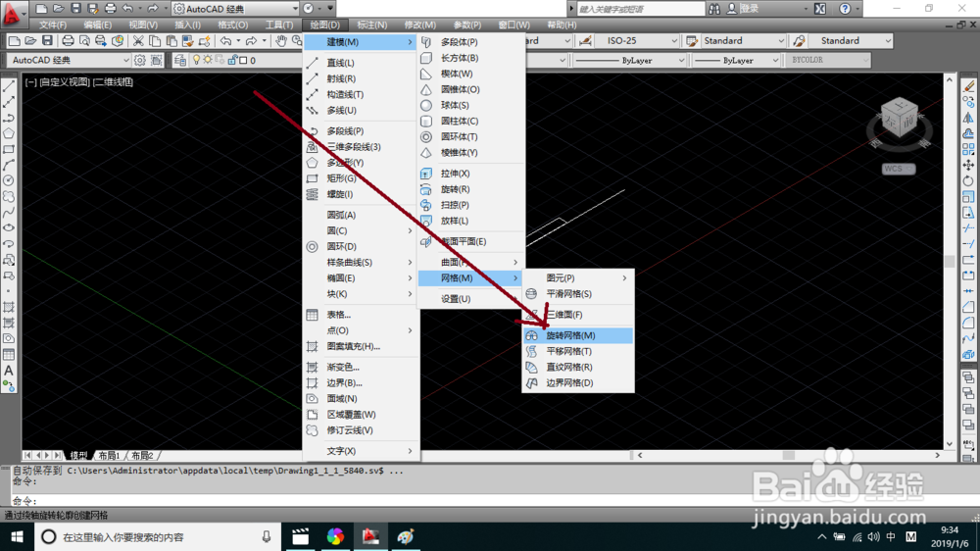Click the 多线(U) multiline icon
This screenshot has width=980, height=551.
click(313, 110)
